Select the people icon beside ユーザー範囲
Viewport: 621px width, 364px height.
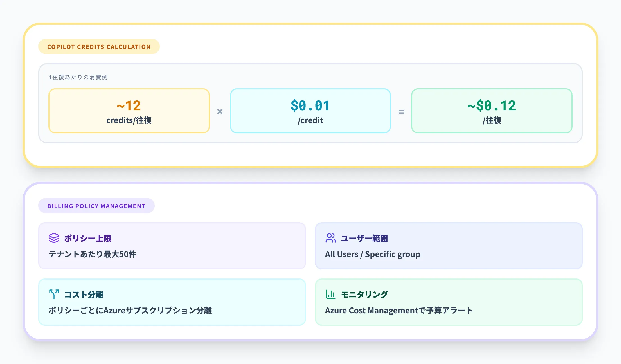point(331,238)
